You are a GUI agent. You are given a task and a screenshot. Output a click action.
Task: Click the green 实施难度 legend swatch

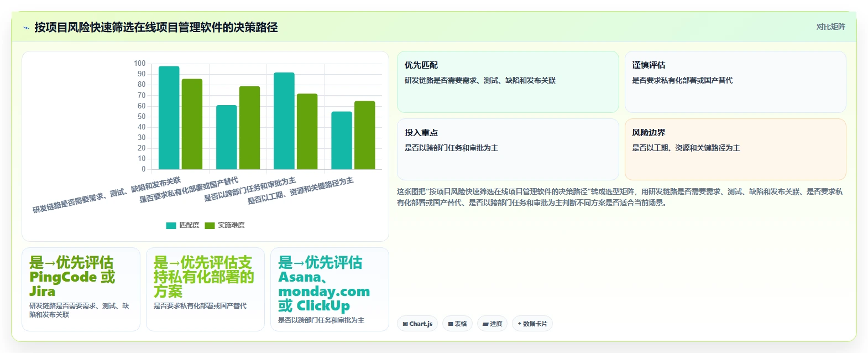coord(210,225)
